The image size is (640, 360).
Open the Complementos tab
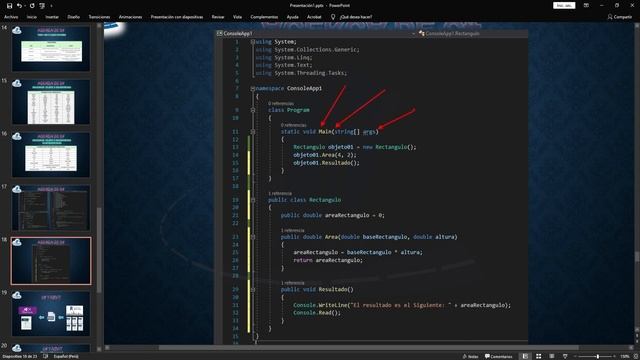pos(264,17)
